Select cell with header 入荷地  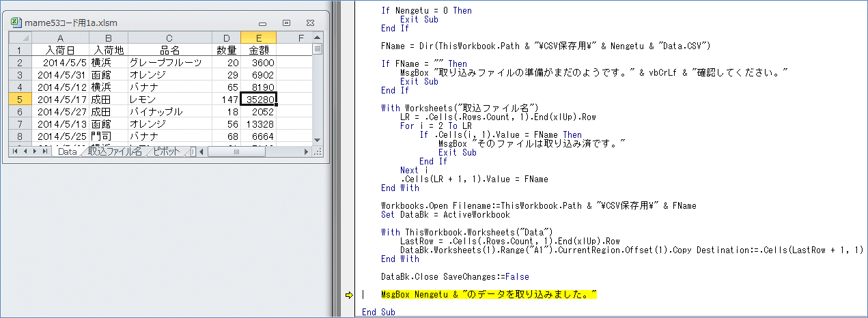coord(109,50)
